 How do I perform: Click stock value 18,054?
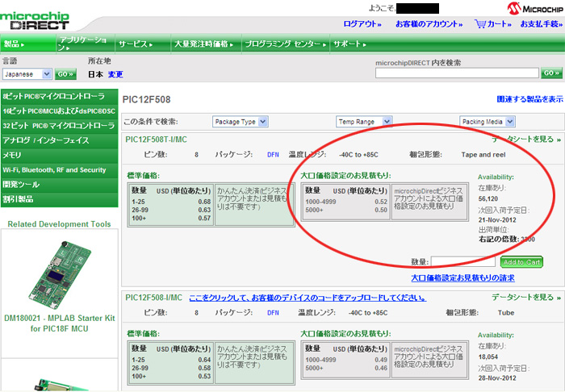(488, 357)
